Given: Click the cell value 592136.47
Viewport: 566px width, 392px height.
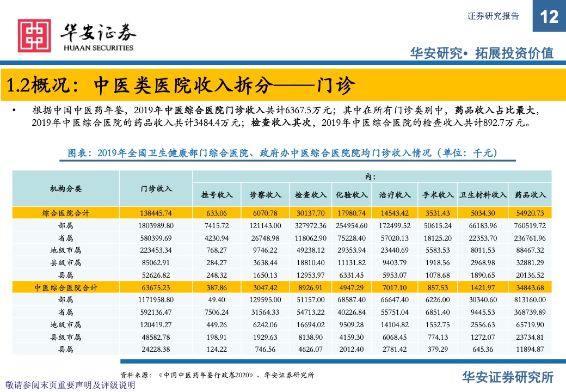Looking at the screenshot, I should click(x=156, y=312).
